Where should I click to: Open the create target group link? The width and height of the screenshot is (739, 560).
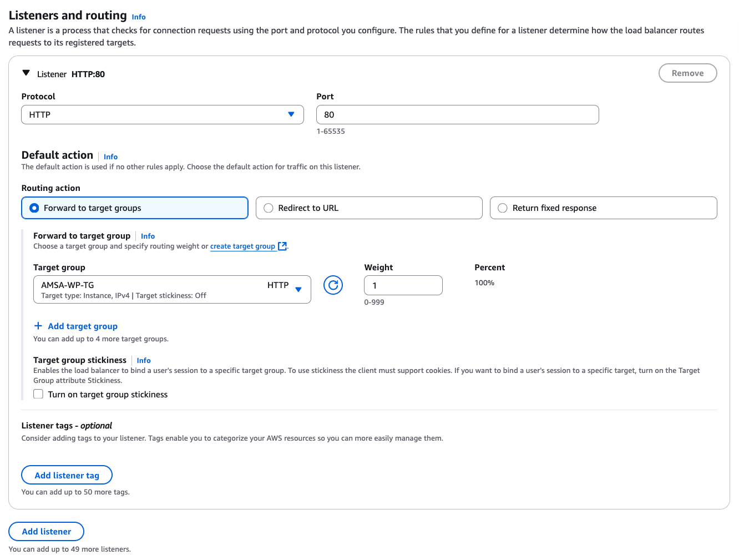[x=242, y=246]
